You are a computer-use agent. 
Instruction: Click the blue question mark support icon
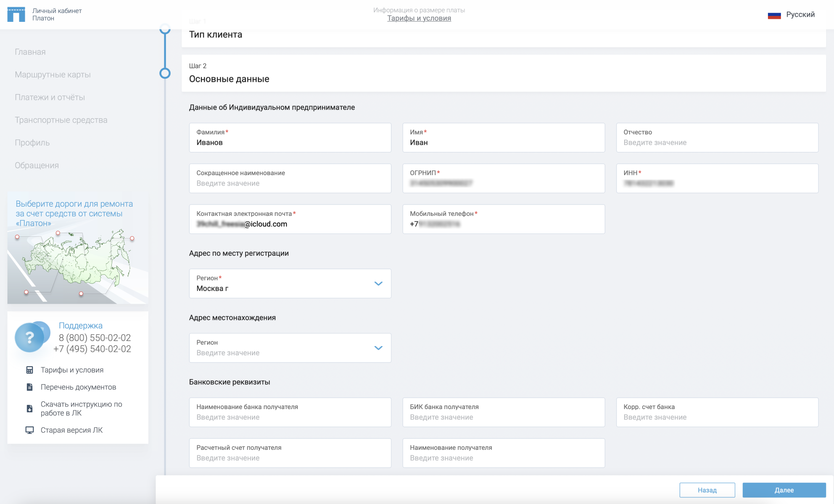29,337
